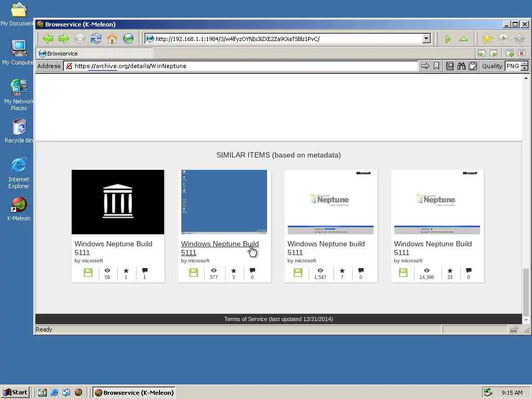
Task: Click page scrollbar down arrow
Action: coord(526,320)
